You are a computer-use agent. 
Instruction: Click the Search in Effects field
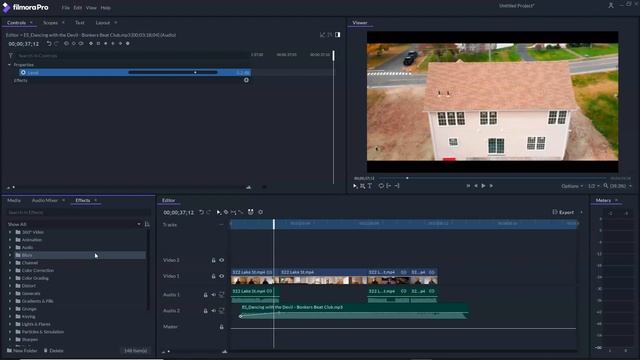point(78,212)
